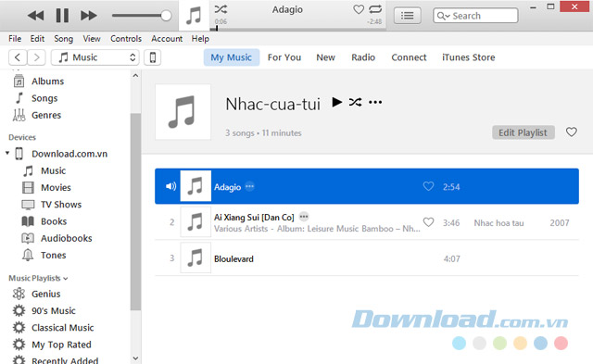Click the iPhone device button

(x=153, y=57)
